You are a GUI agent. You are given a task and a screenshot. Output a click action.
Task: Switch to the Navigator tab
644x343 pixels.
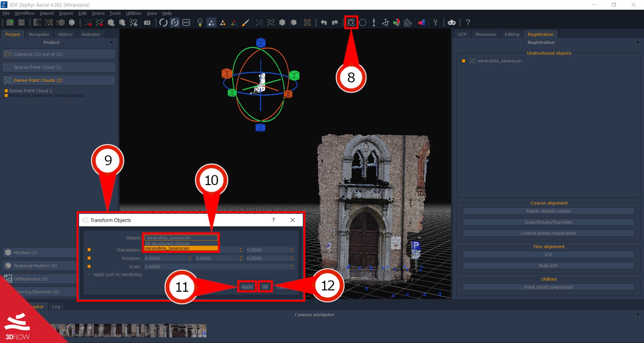pos(39,34)
